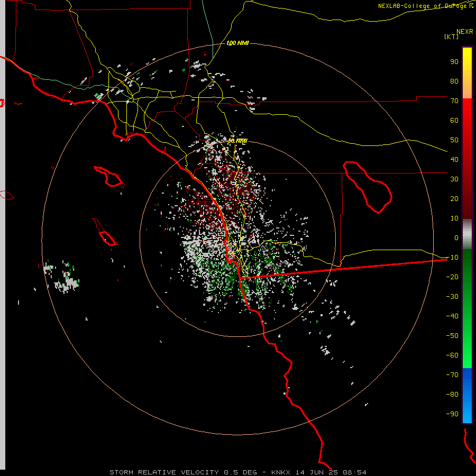The height and width of the screenshot is (476, 476).
Task: Click the 50 value on velocity scale
Action: tap(454, 140)
